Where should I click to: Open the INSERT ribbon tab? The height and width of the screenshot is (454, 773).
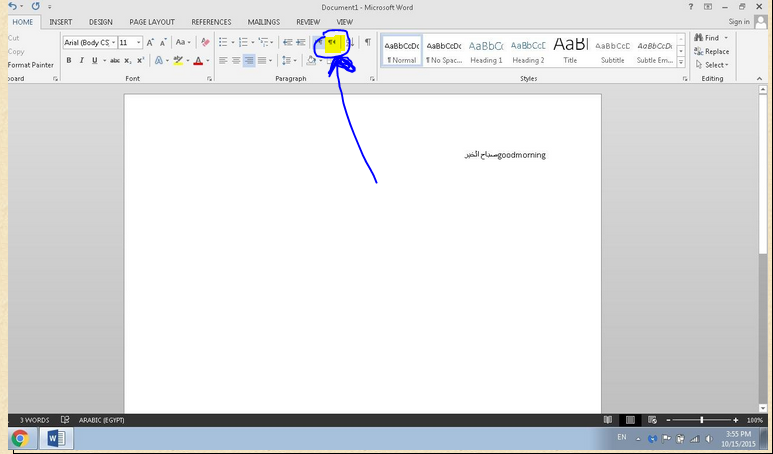pyautogui.click(x=60, y=21)
